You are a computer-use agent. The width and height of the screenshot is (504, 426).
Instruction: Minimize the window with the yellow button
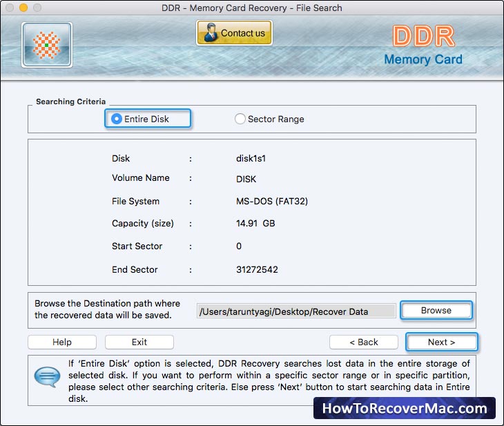coord(23,8)
